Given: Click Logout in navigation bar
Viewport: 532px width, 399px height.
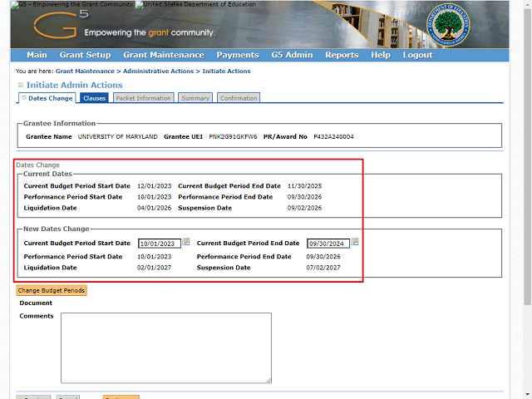Looking at the screenshot, I should (x=417, y=55).
